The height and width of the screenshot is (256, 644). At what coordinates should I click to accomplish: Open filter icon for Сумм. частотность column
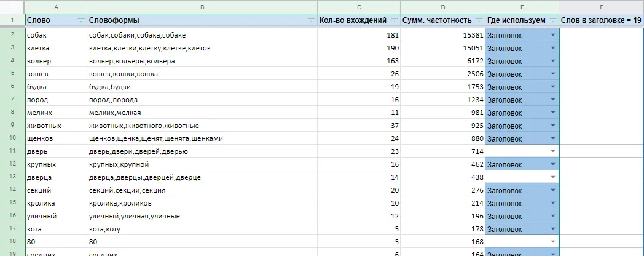[479, 20]
